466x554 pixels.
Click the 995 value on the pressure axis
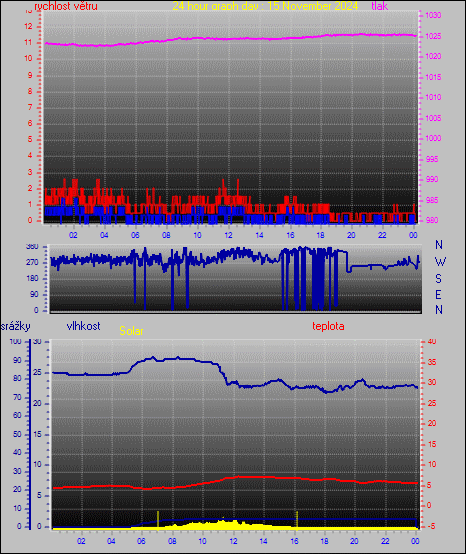tap(432, 159)
